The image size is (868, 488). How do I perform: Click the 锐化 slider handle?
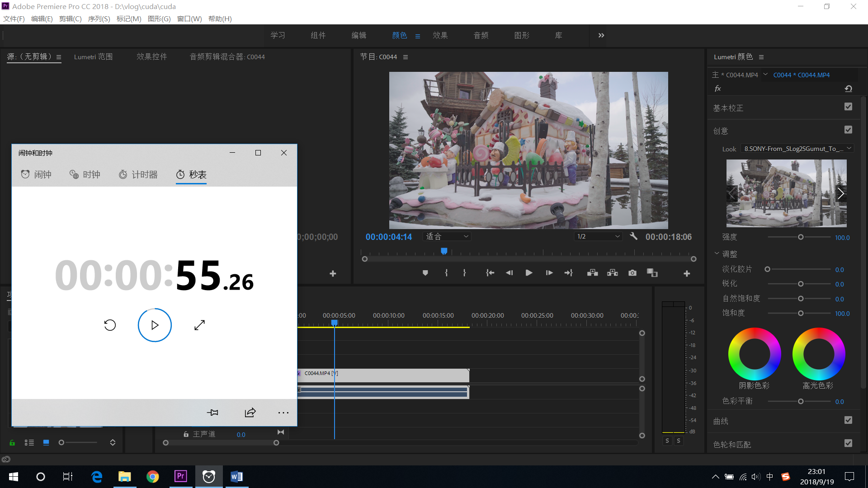[800, 284]
